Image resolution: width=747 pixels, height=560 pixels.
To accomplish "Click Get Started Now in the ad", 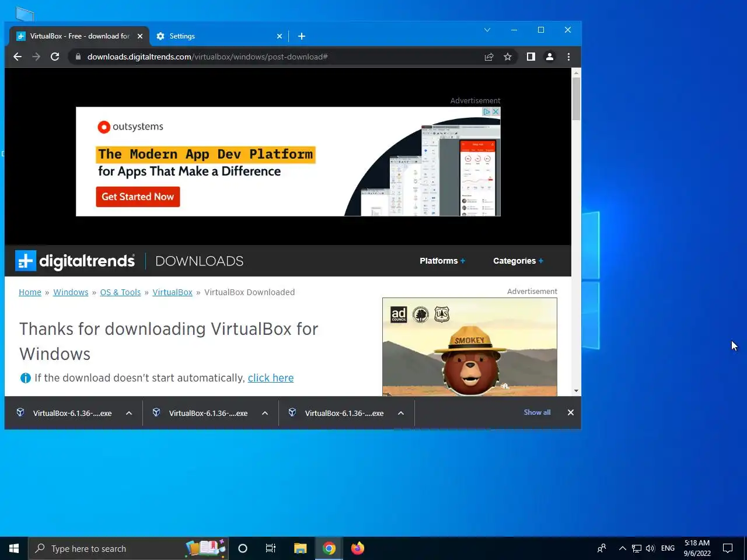I will (x=138, y=197).
